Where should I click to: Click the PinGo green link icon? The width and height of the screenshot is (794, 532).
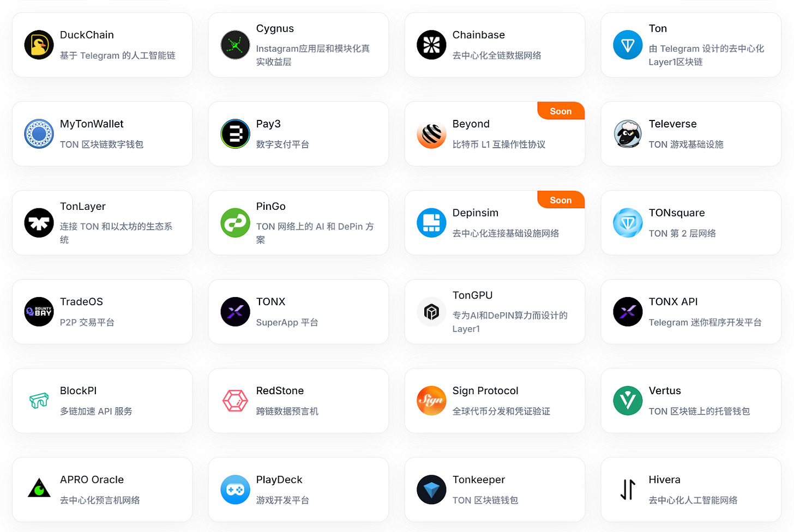coord(235,222)
